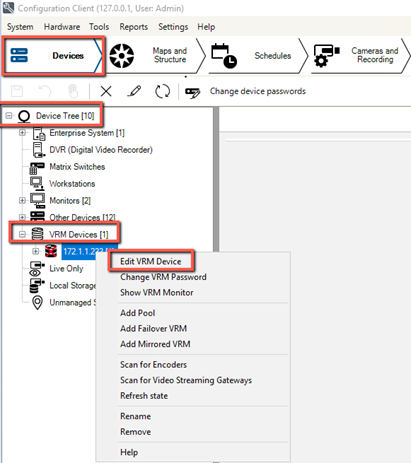Screen dimensions: 411x463
Task: Click the Matrix Switches node icon
Action: [x=37, y=168]
